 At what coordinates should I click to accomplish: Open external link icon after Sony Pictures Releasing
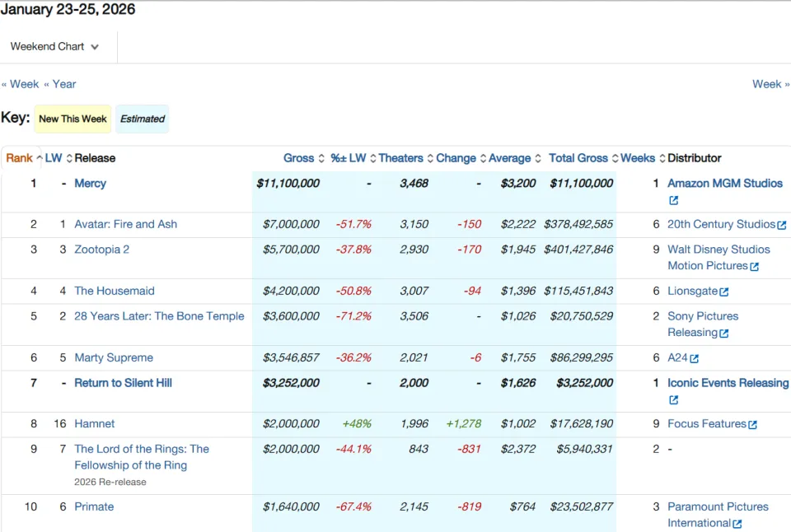[724, 334]
